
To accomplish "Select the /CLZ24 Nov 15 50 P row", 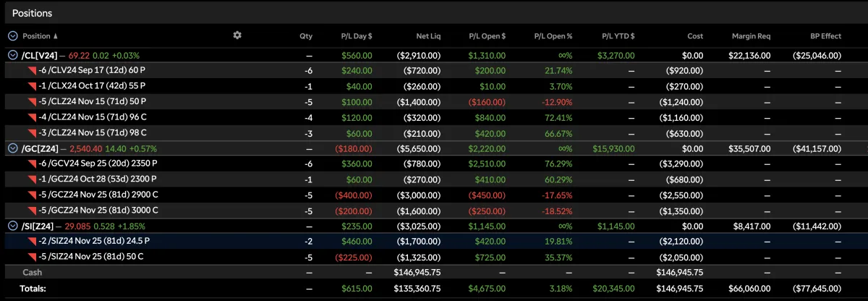I will tap(434, 102).
